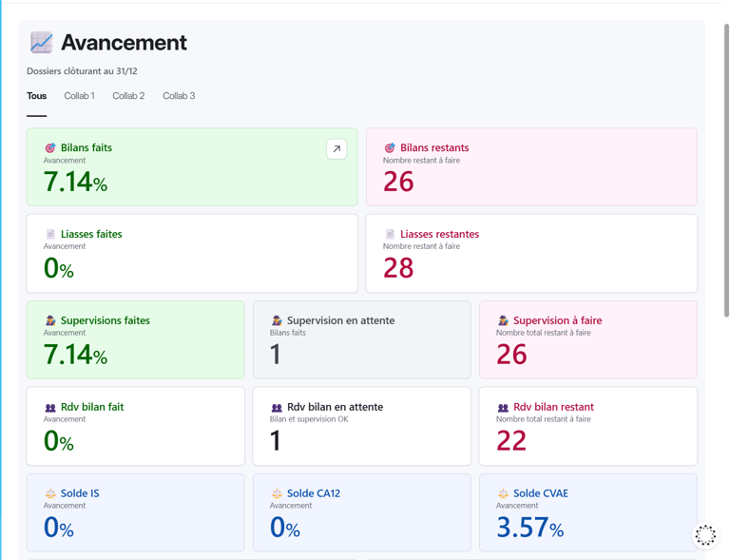Open the Solde CA12 card
The width and height of the screenshot is (730, 560).
tap(361, 512)
